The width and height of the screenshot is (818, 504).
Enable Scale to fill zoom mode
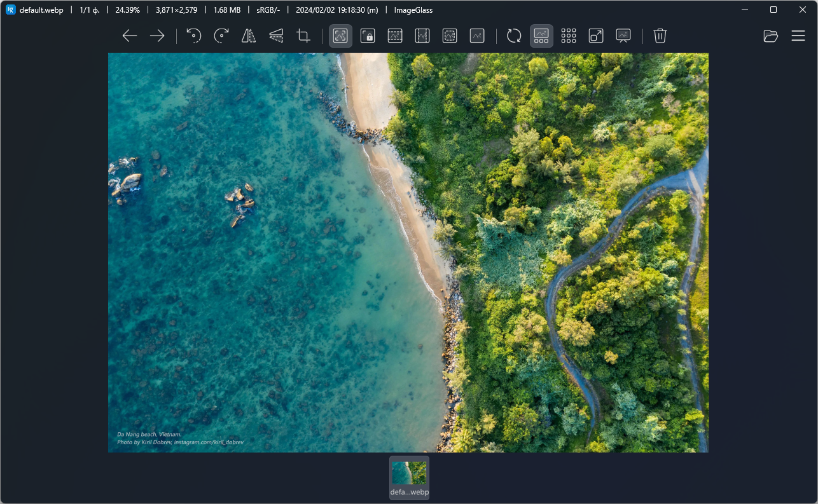pos(477,36)
